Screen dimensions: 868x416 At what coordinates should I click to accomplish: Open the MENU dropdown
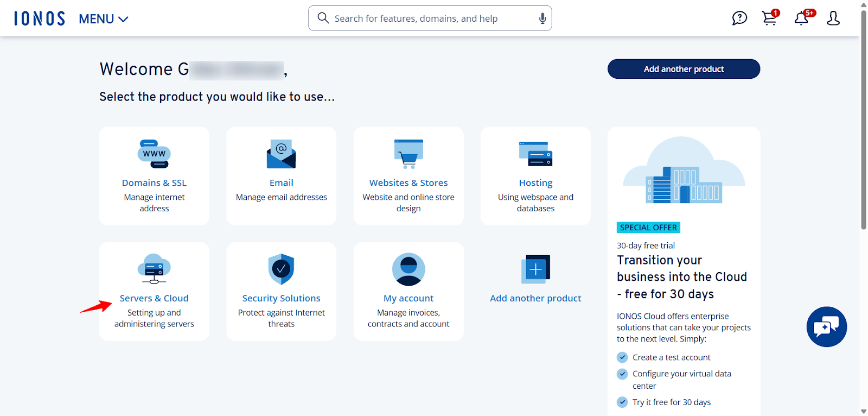tap(104, 19)
